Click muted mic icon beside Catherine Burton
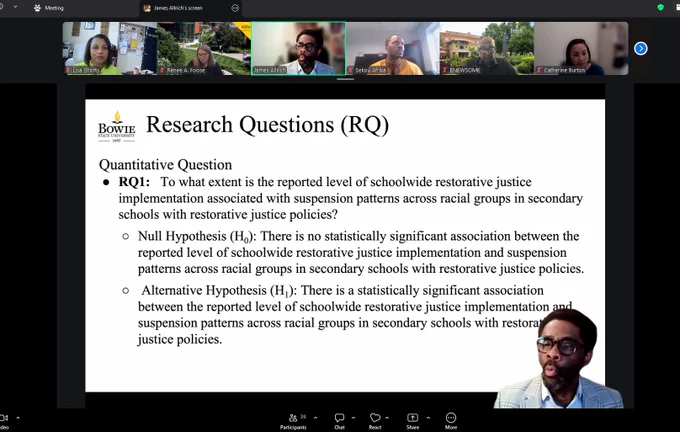680x432 pixels. pos(539,70)
